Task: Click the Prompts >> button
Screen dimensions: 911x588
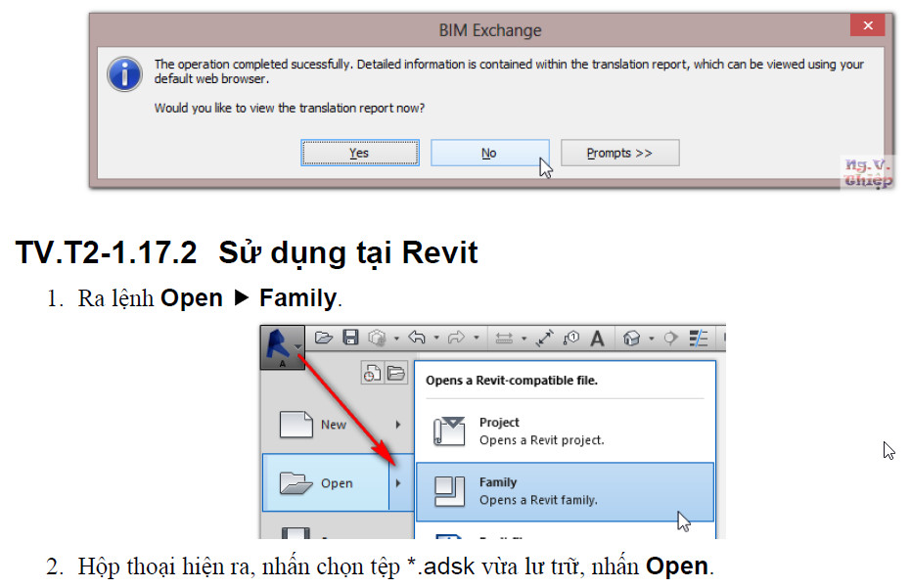Action: 620,153
